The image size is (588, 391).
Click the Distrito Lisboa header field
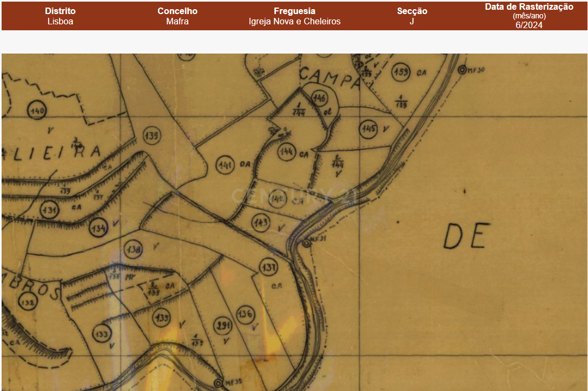(60, 16)
